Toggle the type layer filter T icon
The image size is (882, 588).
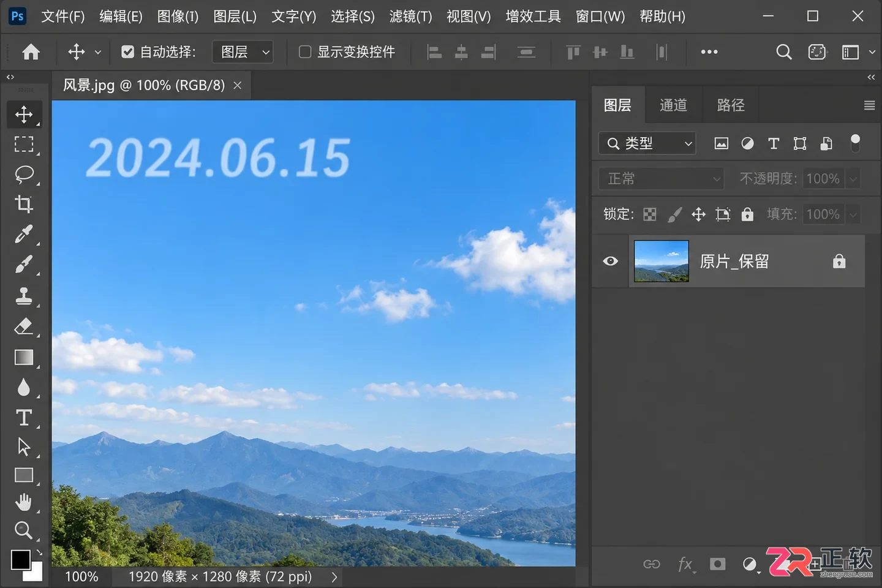coord(774,143)
